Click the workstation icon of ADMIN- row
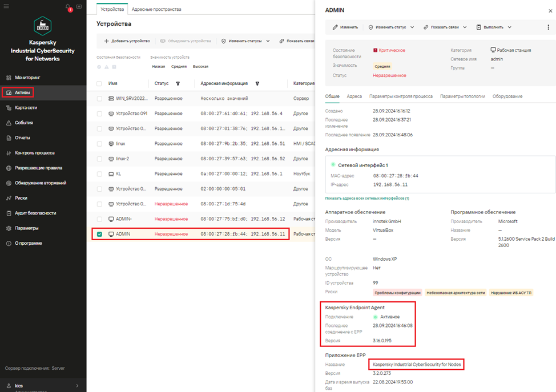556x392 pixels. 111,219
